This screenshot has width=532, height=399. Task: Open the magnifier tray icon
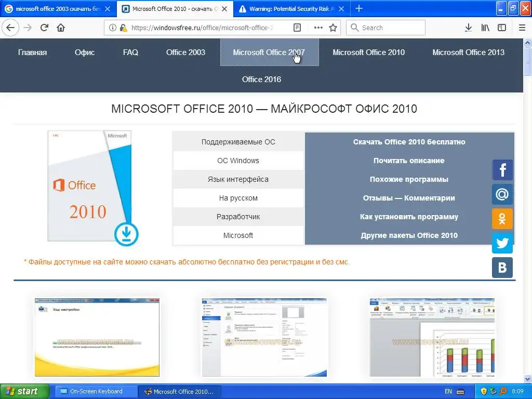pyautogui.click(x=503, y=391)
